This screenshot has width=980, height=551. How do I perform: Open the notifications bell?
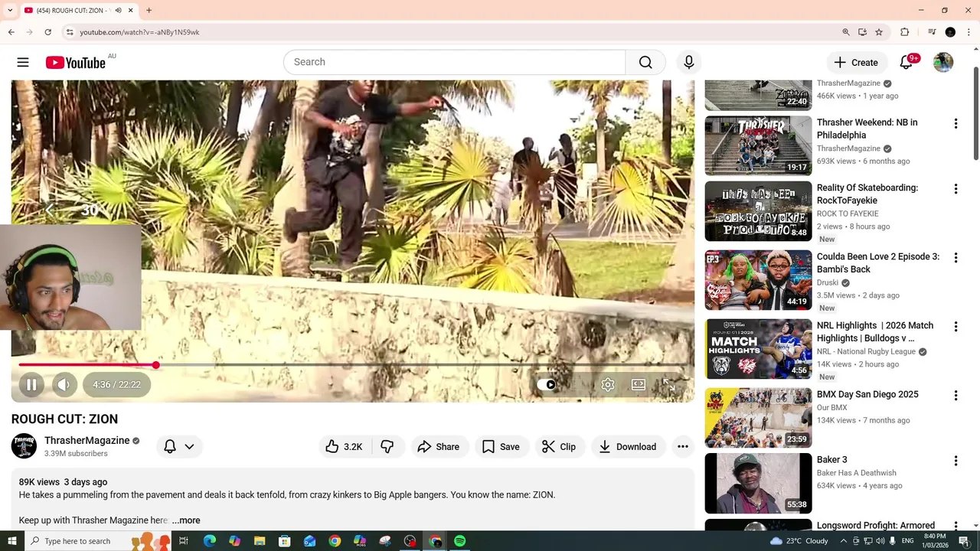click(906, 63)
